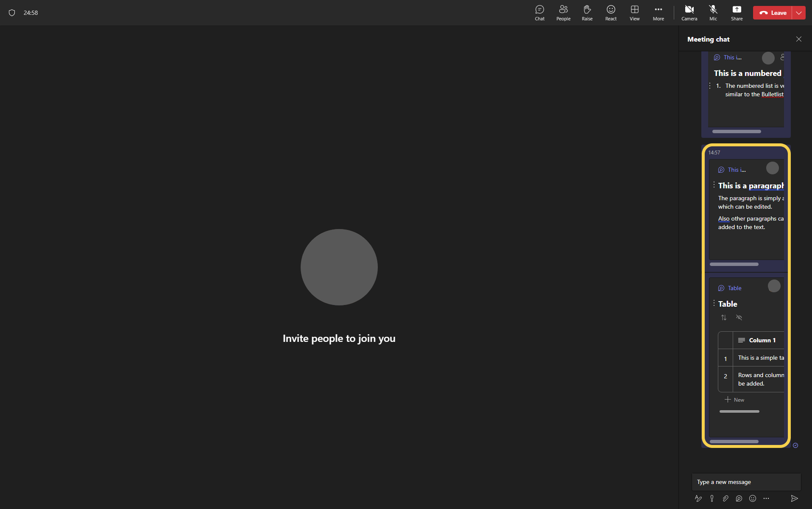Set delivery options with exclamation icon
The height and width of the screenshot is (509, 812).
[712, 498]
